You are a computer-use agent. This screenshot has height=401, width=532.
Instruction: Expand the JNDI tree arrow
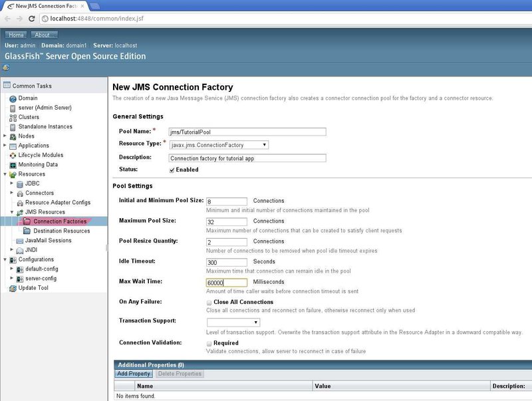coord(12,249)
